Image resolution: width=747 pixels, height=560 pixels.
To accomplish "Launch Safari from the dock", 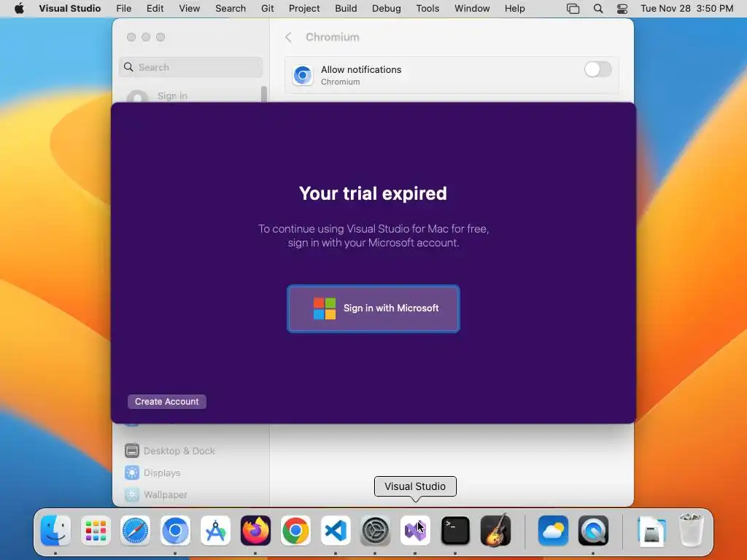I will 135,531.
